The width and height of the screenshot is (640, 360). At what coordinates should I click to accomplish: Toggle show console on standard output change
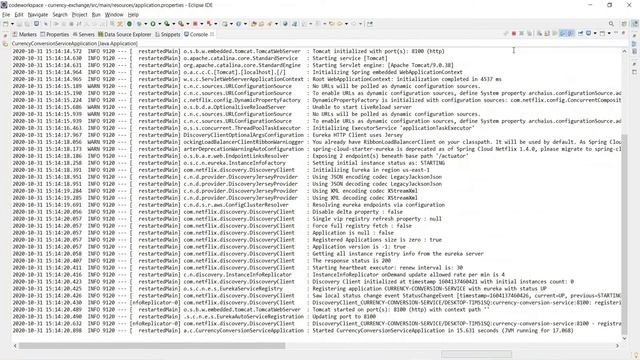coord(563,33)
